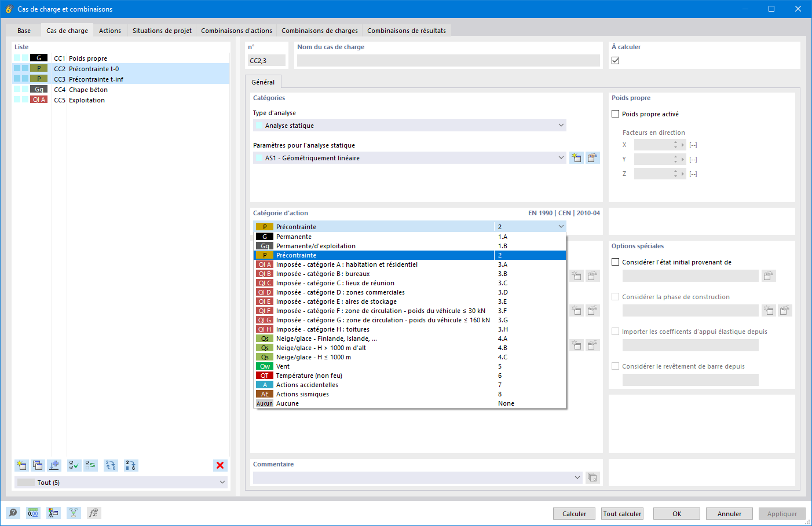Open the units and decimals 0,00 icon
Viewport: 812px width, 526px height.
[33, 513]
